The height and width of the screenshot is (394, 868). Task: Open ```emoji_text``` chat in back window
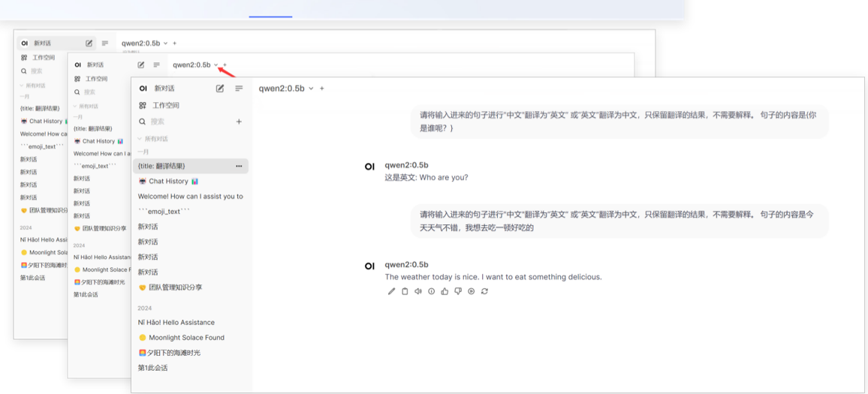42,146
